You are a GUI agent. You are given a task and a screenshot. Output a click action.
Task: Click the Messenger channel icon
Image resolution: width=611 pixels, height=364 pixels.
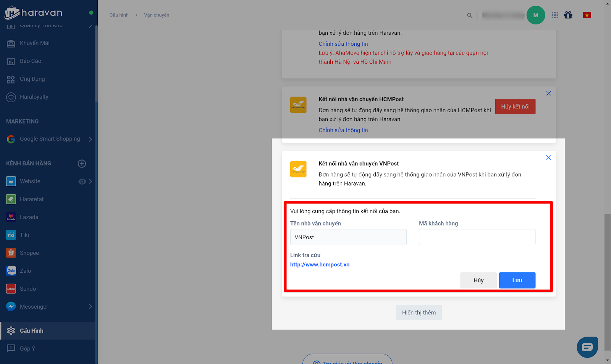coord(11,307)
